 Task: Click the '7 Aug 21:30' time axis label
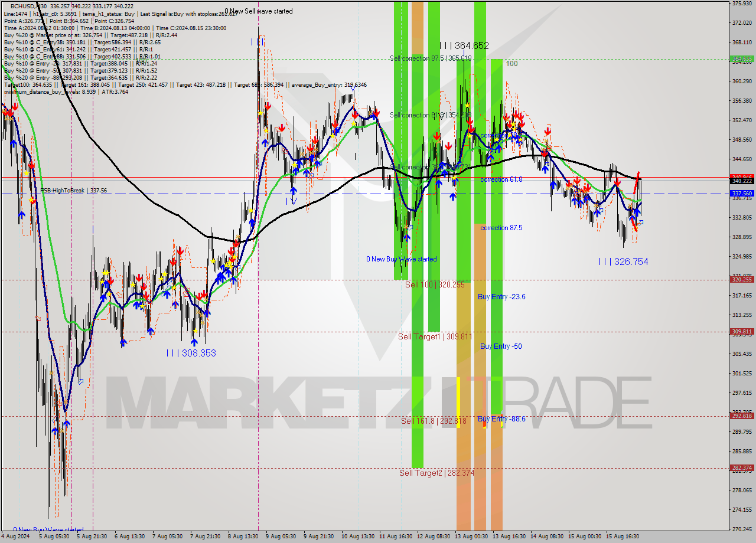point(205,537)
